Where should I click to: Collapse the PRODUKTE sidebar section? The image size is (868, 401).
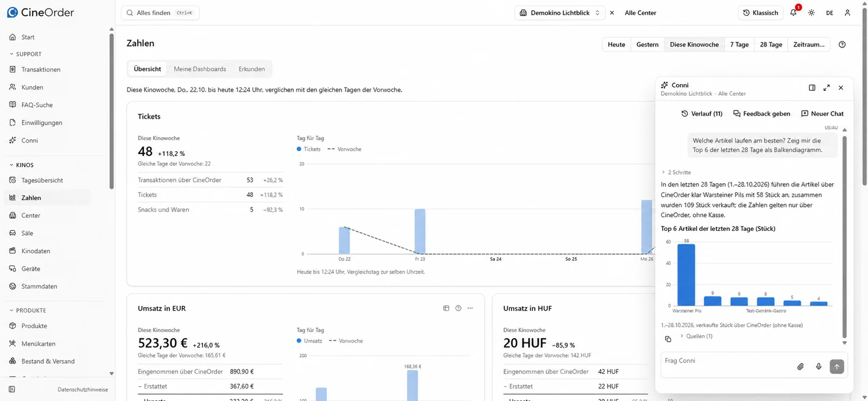28,311
